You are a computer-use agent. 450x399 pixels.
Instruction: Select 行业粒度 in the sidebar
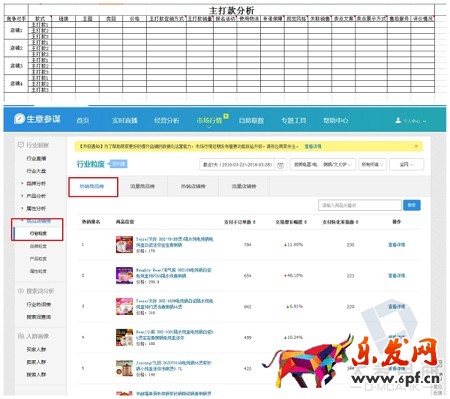(x=38, y=233)
